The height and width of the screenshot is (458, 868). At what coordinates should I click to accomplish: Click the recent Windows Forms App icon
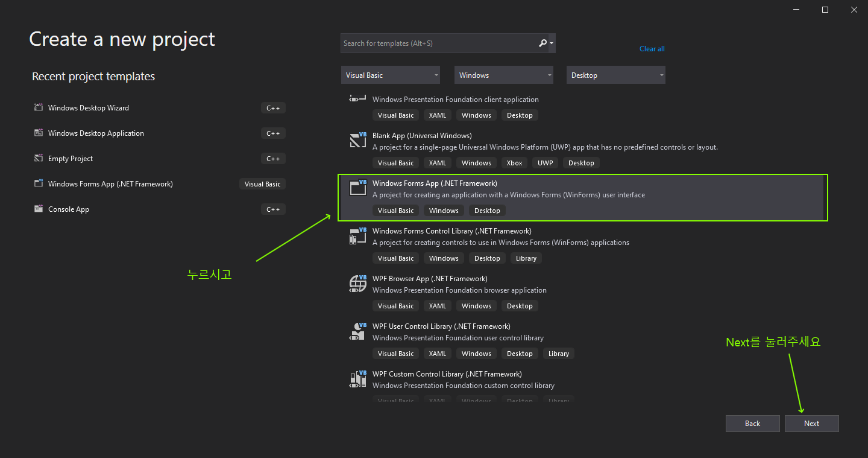coord(39,183)
